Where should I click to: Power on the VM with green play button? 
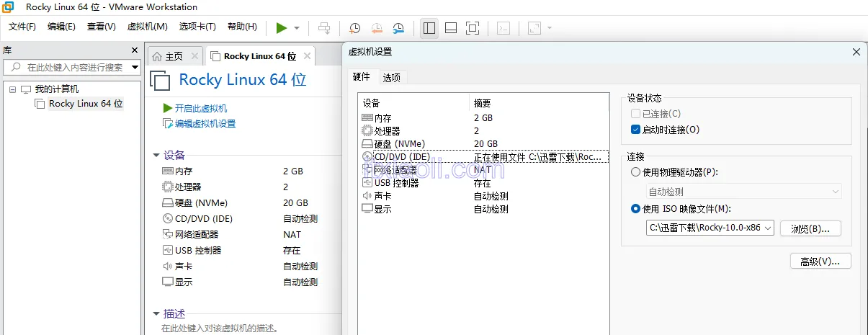282,28
